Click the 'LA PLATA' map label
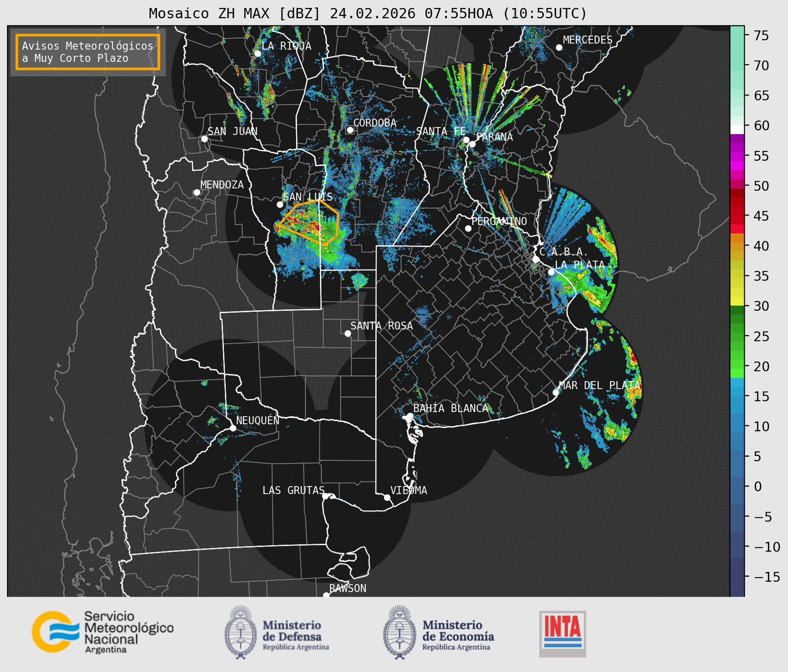This screenshot has width=788, height=672. point(580,265)
